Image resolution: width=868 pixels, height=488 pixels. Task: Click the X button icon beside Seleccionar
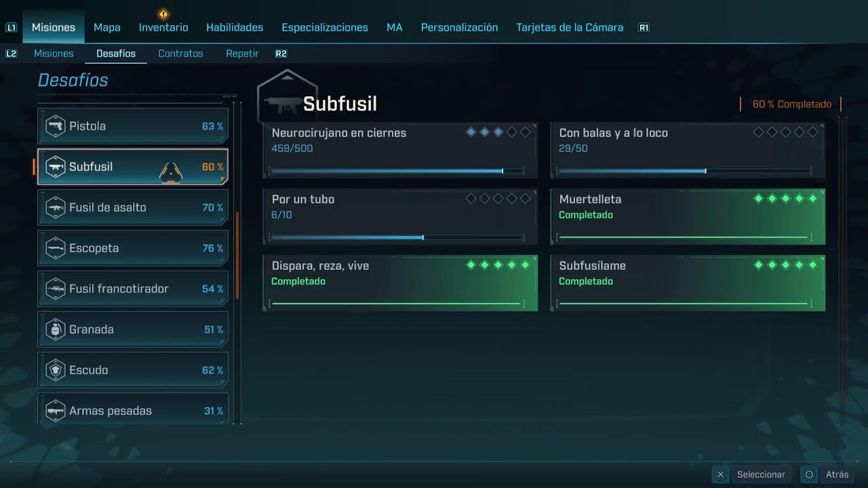coord(721,474)
